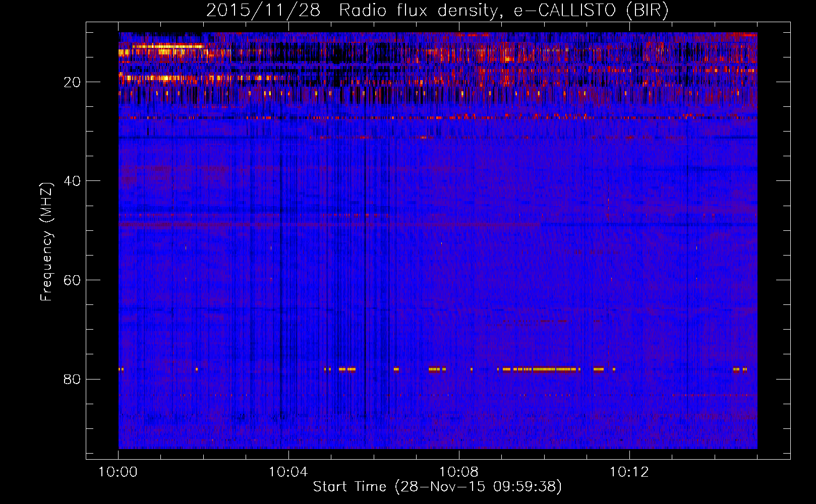Click the yellow dashes at 78 MHz after 10:14
The width and height of the screenshot is (816, 504).
point(739,369)
